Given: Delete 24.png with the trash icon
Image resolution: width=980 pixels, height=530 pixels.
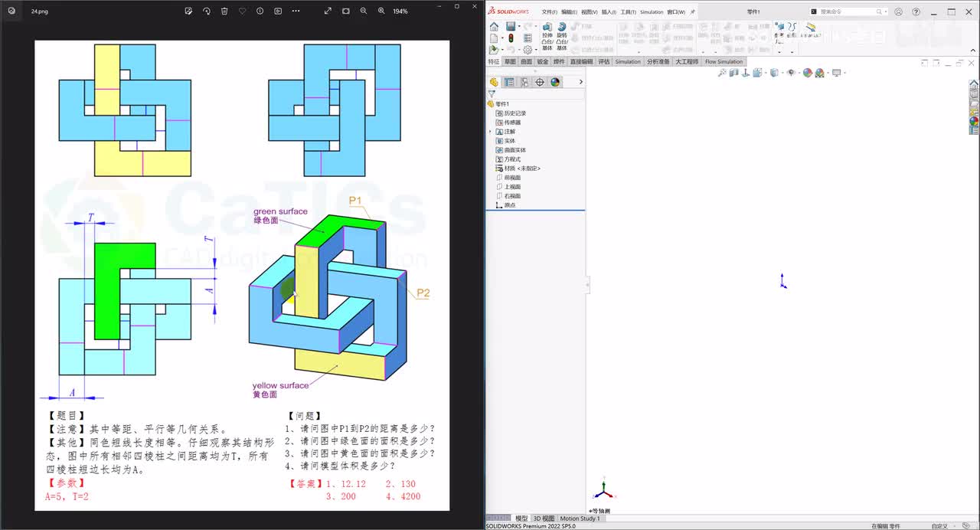Looking at the screenshot, I should point(224,11).
